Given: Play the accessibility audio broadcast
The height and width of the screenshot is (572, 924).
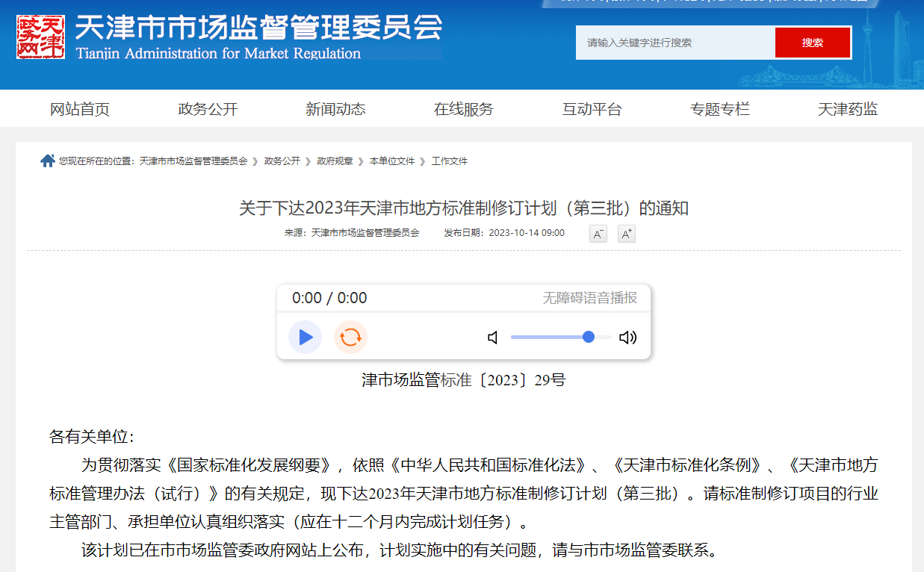Looking at the screenshot, I should coord(305,338).
